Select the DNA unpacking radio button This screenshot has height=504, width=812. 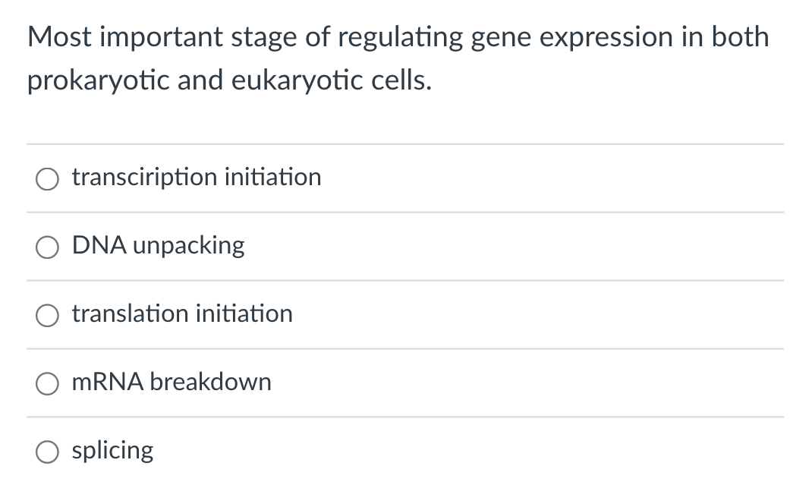47,247
